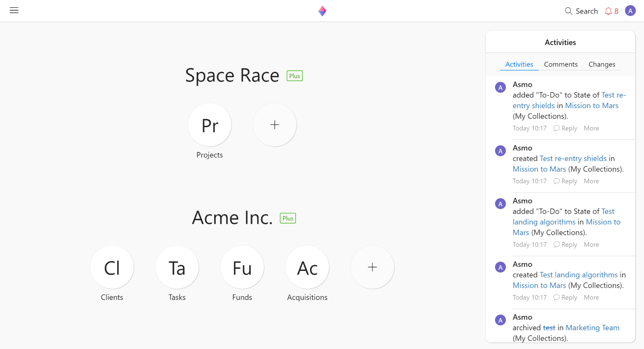Expand More options on the latest activity
Viewport: 644px width, 349px height.
[591, 128]
